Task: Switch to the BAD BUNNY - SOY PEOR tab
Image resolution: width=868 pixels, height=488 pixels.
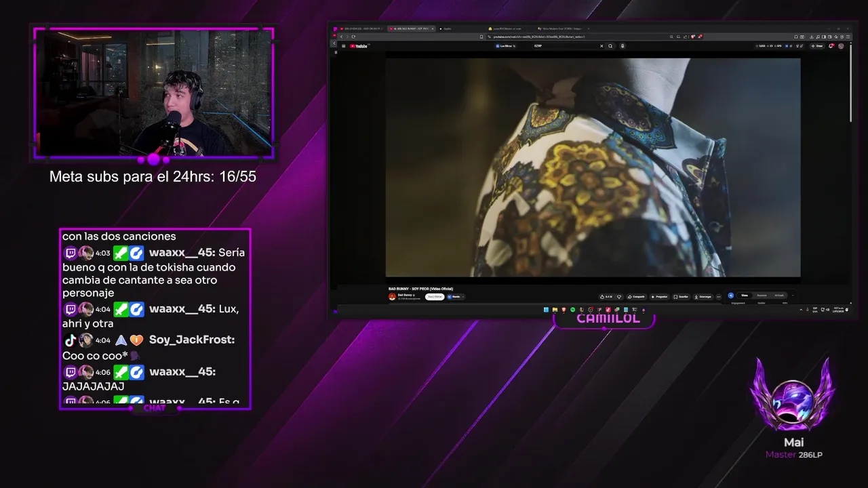Action: pos(411,28)
